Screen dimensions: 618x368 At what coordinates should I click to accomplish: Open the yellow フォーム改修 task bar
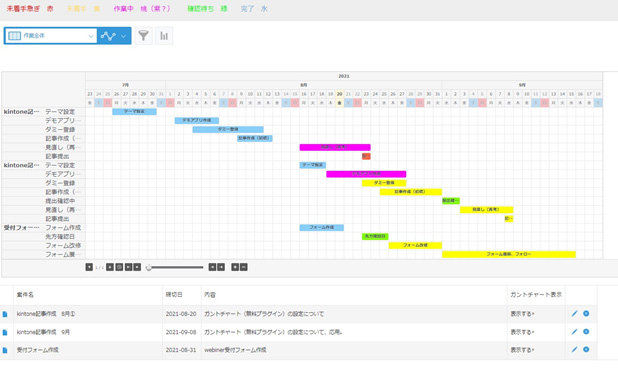pyautogui.click(x=415, y=245)
